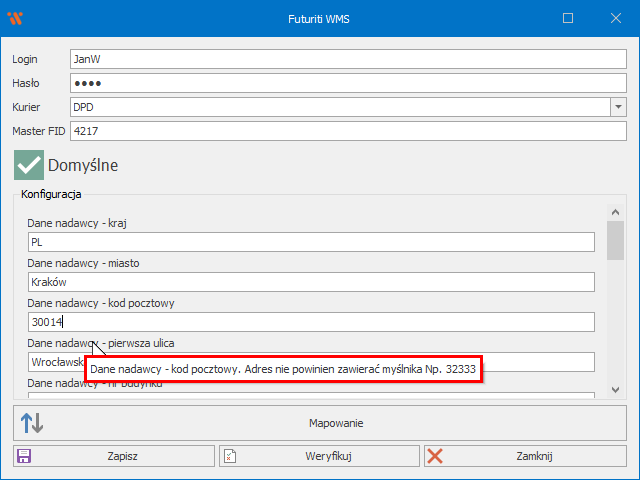The height and width of the screenshot is (480, 640).
Task: Click the Weryfikuj document icon
Action: (230, 456)
